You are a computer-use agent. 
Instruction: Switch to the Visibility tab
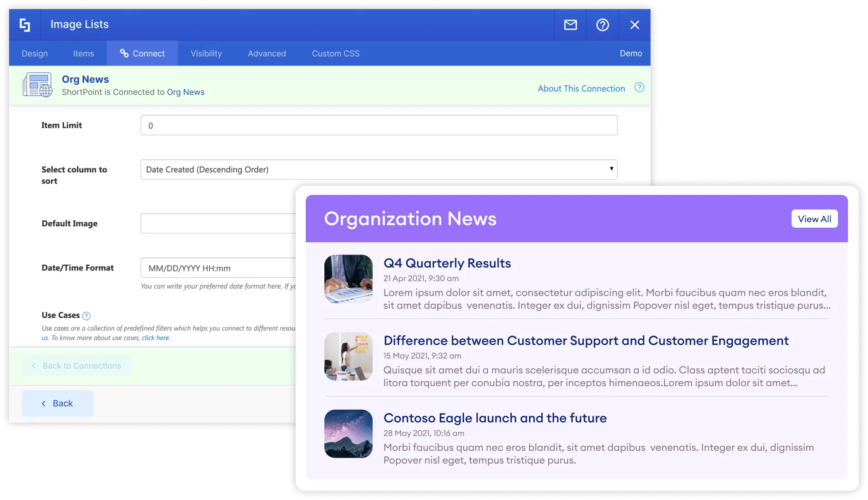click(x=206, y=53)
